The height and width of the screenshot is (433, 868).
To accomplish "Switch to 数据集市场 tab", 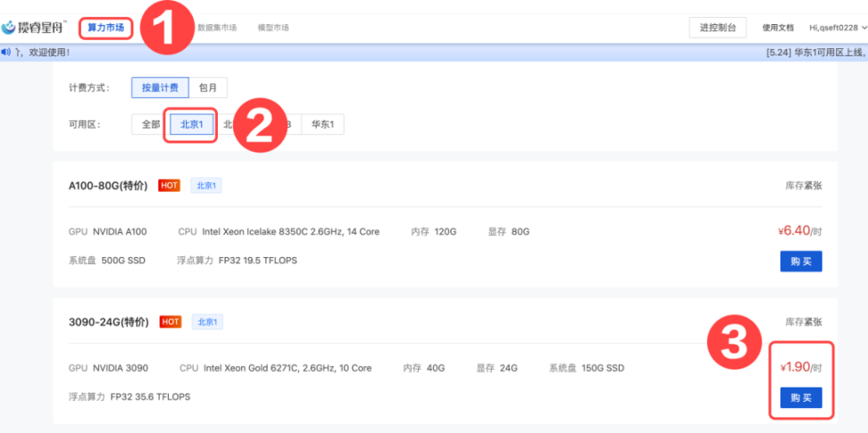I will (217, 28).
